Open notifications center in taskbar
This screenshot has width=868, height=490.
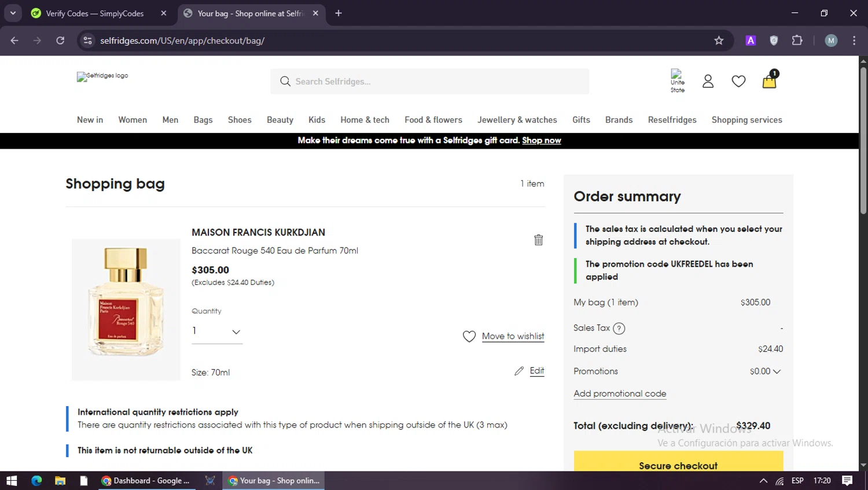pyautogui.click(x=847, y=481)
